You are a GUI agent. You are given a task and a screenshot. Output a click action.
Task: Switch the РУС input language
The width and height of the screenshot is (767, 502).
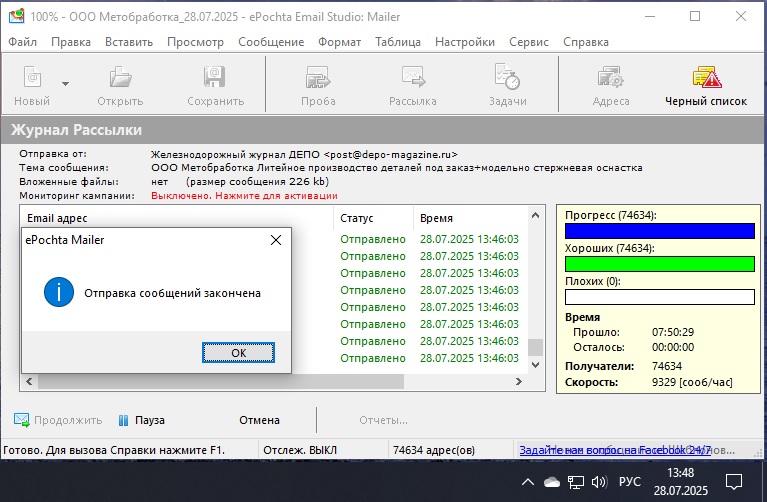click(x=630, y=482)
